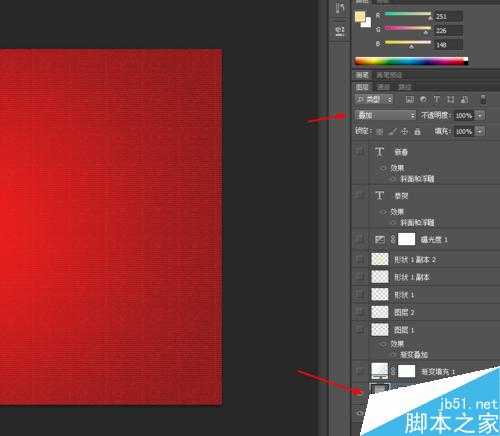Click R value field showing 251

(x=448, y=16)
